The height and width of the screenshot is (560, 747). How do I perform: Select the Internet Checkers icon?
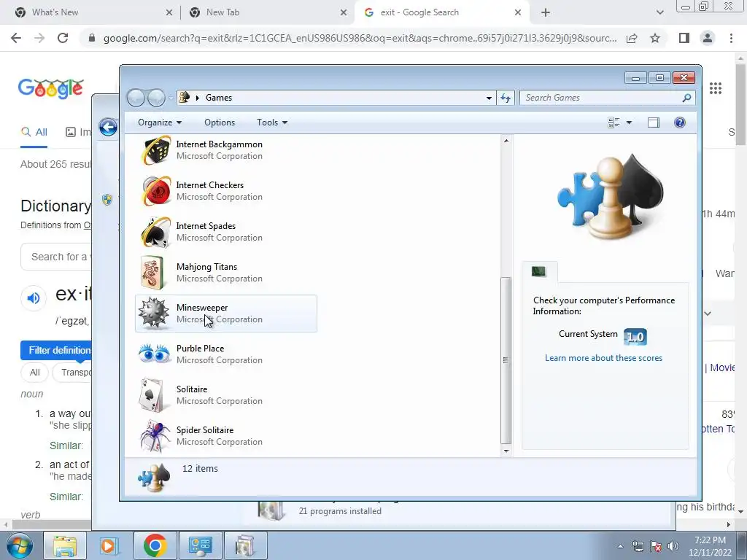click(x=156, y=191)
